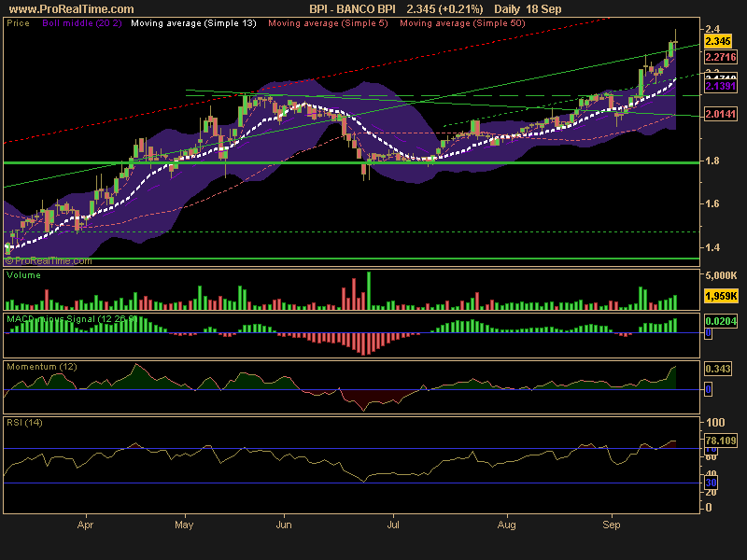Click the 'Moving average (Simple 50)' legend entry
Viewport: 747px width, 560px height.
(x=462, y=23)
